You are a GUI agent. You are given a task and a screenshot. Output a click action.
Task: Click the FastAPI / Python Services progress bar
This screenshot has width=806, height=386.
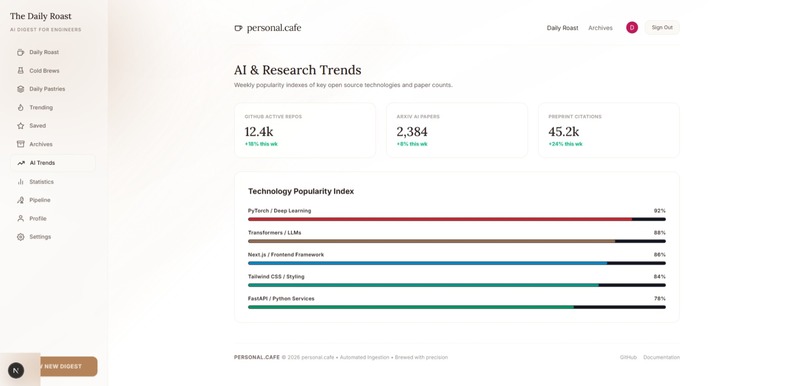(x=457, y=307)
